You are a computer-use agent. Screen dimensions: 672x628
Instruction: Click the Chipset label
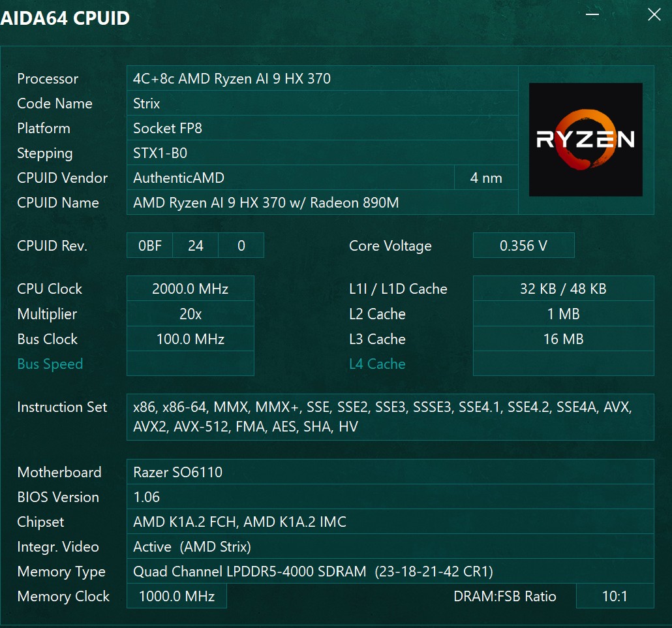click(40, 522)
